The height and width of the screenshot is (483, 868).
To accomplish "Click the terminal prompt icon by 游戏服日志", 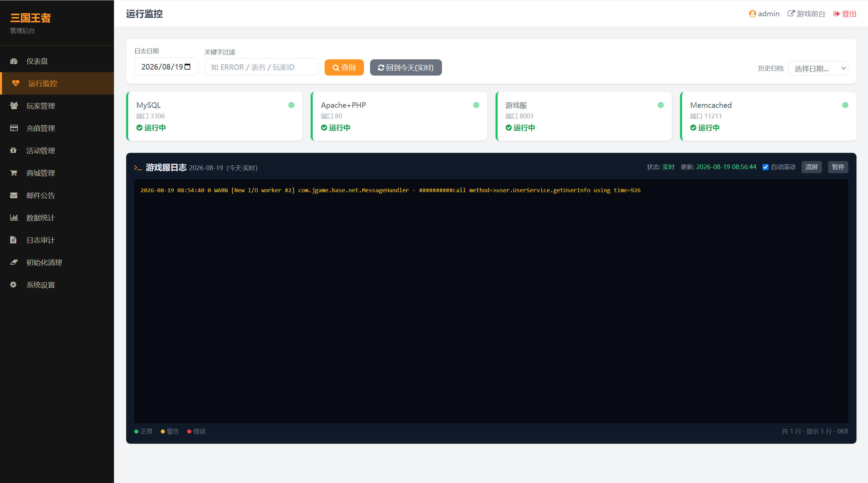I will click(138, 168).
